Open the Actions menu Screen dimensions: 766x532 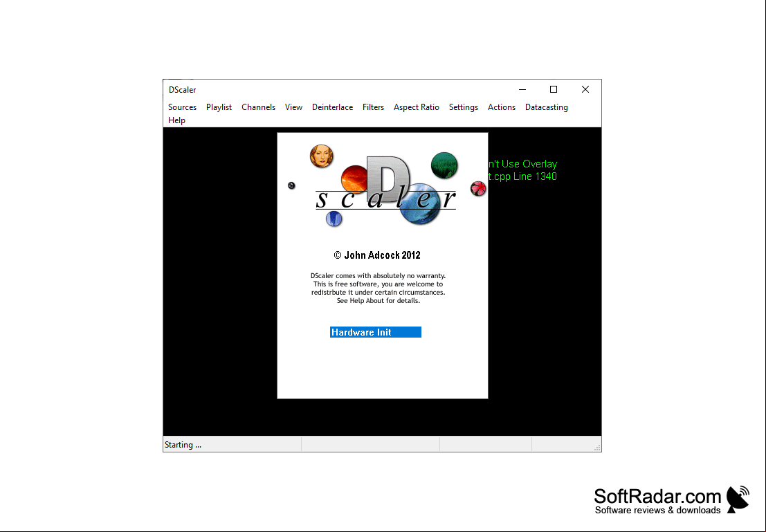pyautogui.click(x=501, y=107)
